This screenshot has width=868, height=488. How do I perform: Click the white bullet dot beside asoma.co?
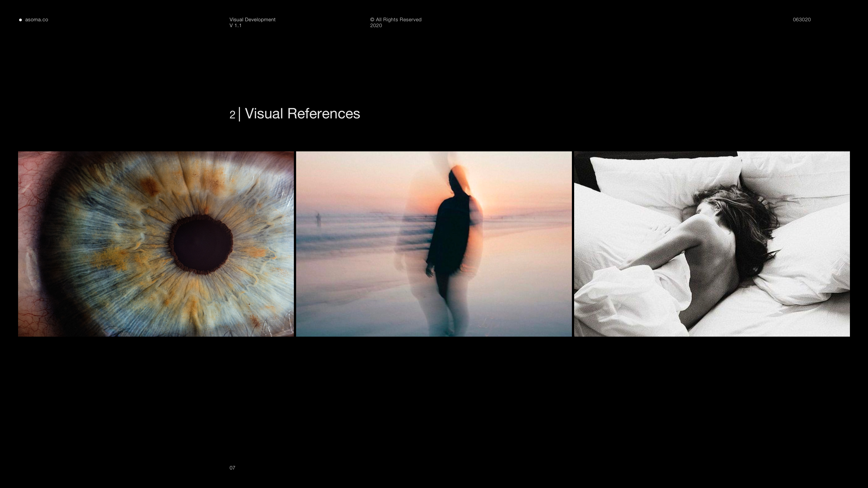tap(21, 20)
